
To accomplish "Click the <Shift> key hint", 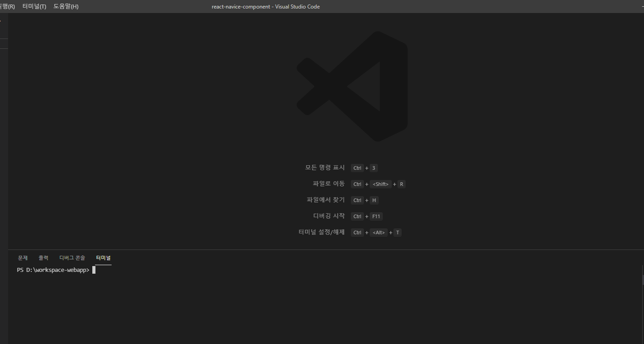I will point(380,184).
